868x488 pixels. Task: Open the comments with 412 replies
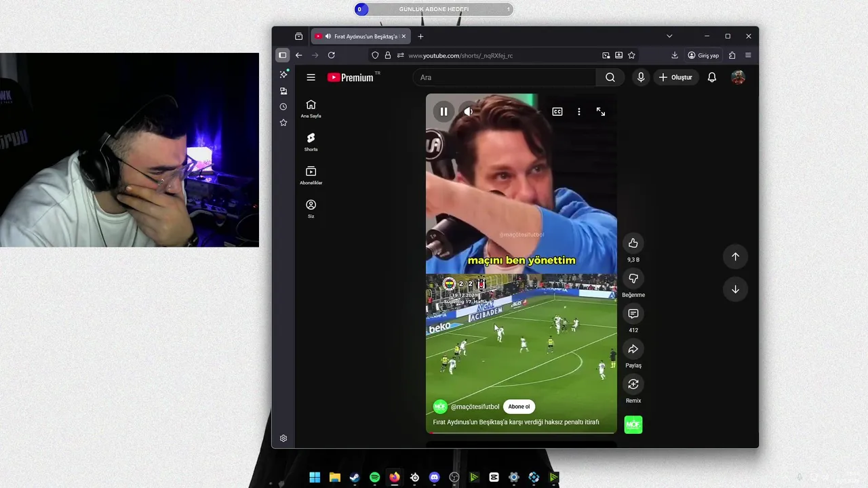[633, 314]
